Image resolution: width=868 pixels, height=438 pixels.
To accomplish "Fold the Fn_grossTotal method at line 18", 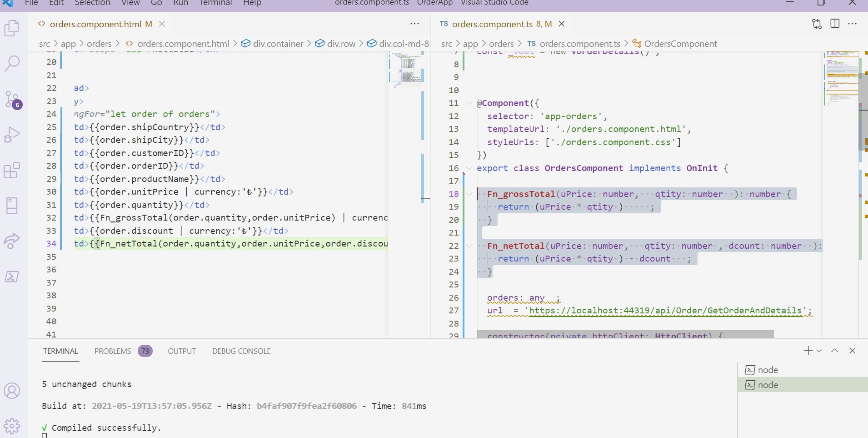I will [x=469, y=194].
